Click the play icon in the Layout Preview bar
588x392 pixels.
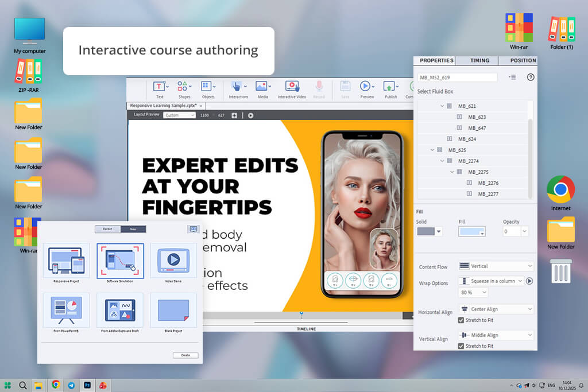(250, 115)
